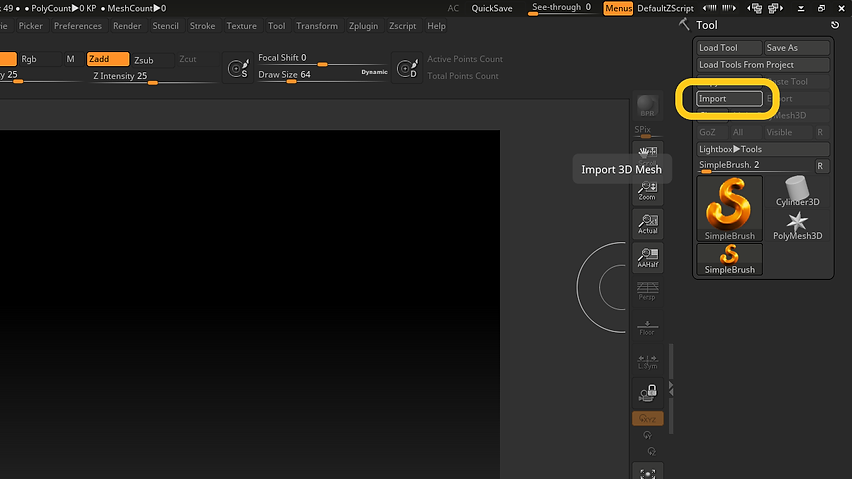Select the large SimpleBrush tool thumbnail
The width and height of the screenshot is (852, 479).
click(x=730, y=209)
